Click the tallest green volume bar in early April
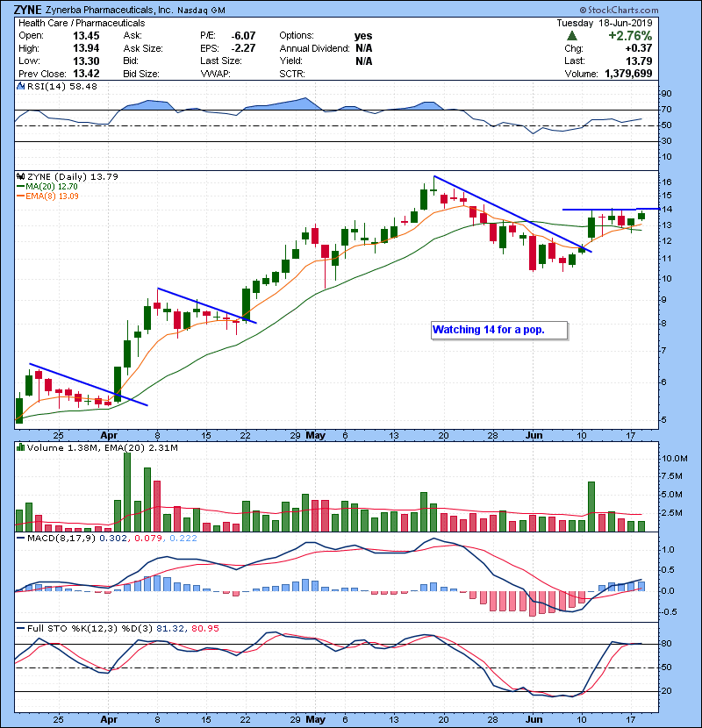702x728 pixels. click(127, 492)
